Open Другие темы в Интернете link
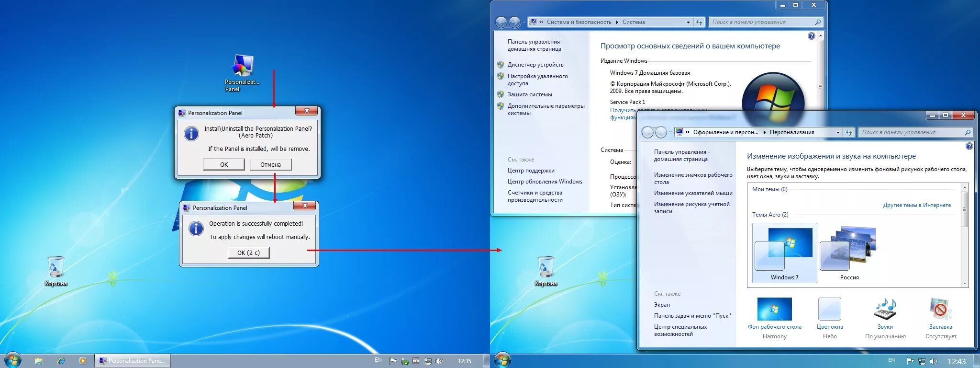Viewport: 980px width, 368px height. (917, 205)
